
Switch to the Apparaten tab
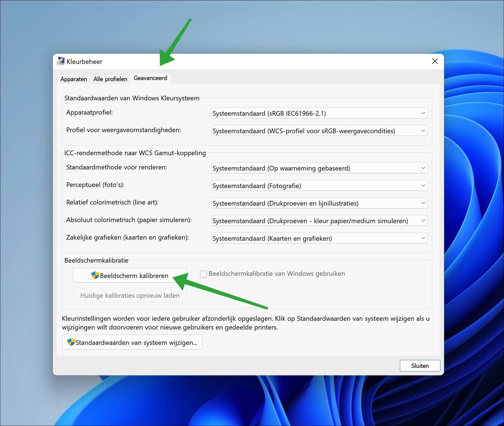coord(73,79)
